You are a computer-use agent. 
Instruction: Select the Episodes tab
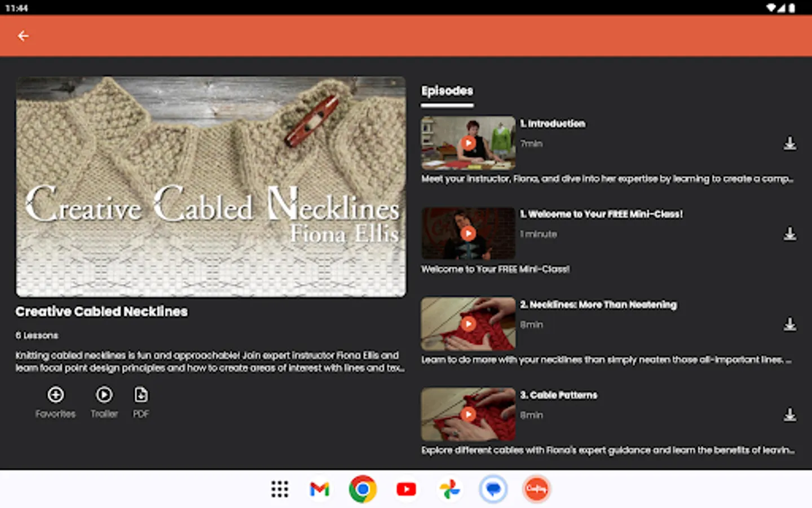[x=447, y=91]
